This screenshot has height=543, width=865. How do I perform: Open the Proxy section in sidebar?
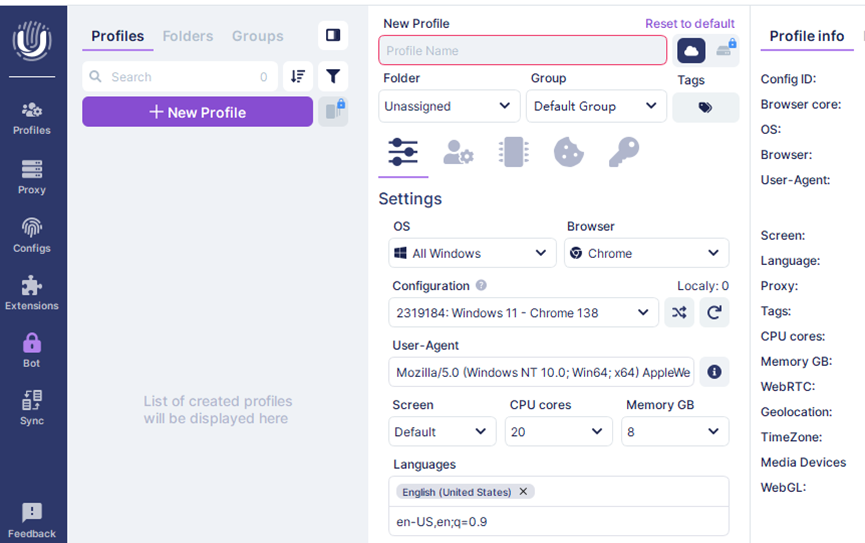click(32, 176)
